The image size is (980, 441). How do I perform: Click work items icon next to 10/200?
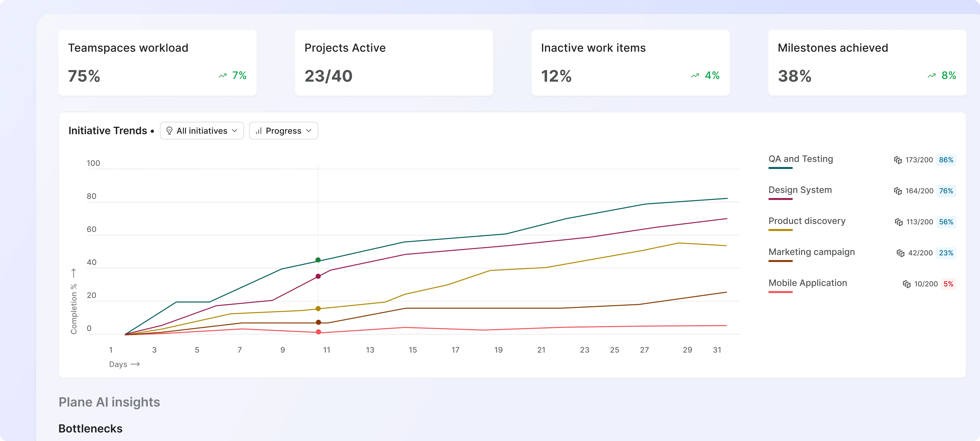point(907,284)
